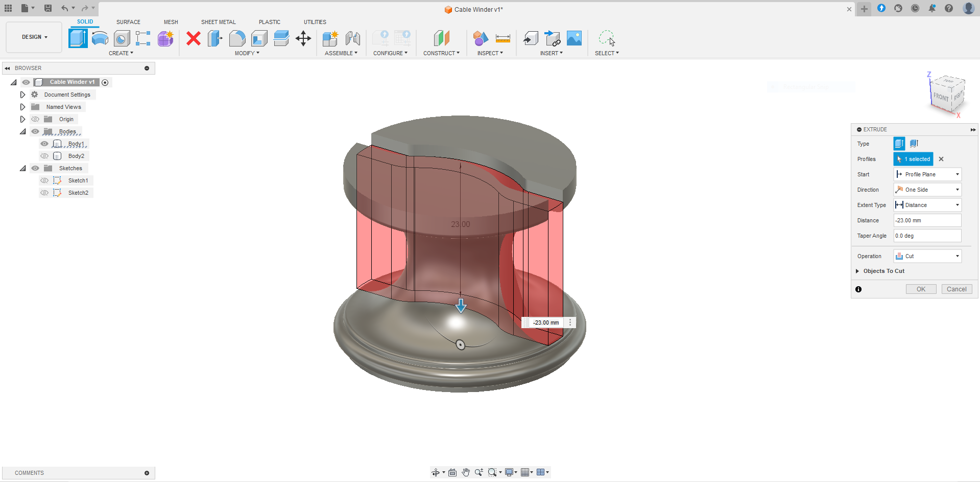
Task: Click the Distance input field
Action: [x=927, y=220]
